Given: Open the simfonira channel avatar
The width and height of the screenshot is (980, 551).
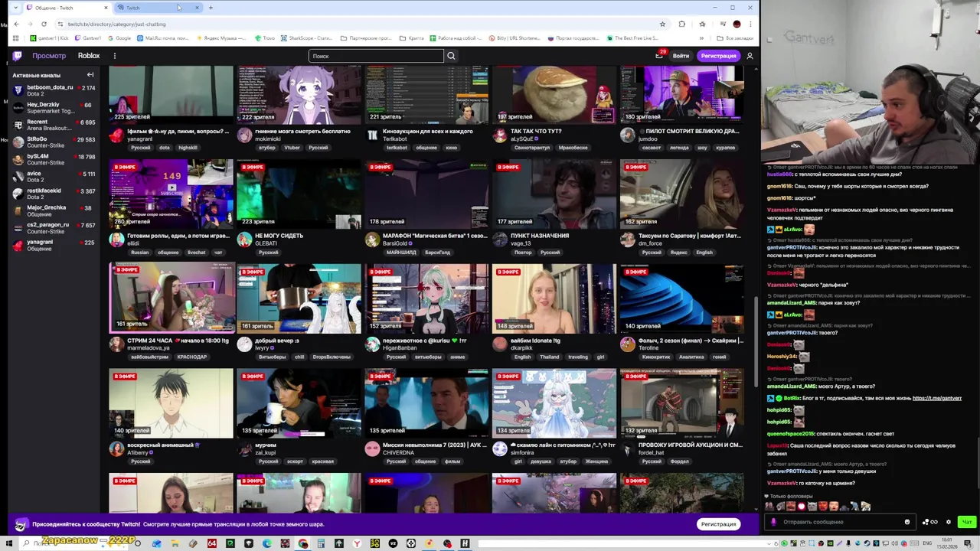Looking at the screenshot, I should pos(500,449).
